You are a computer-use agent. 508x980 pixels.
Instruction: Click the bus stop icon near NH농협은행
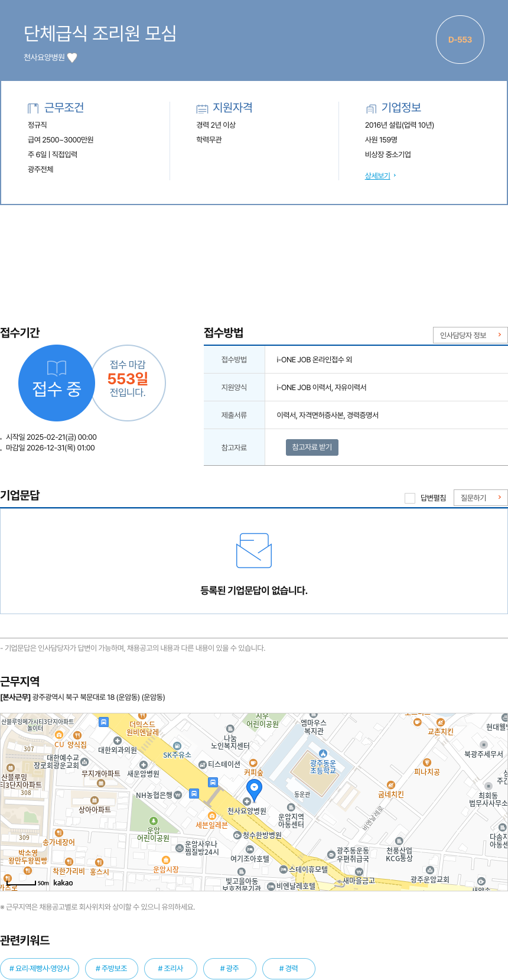click(x=194, y=793)
